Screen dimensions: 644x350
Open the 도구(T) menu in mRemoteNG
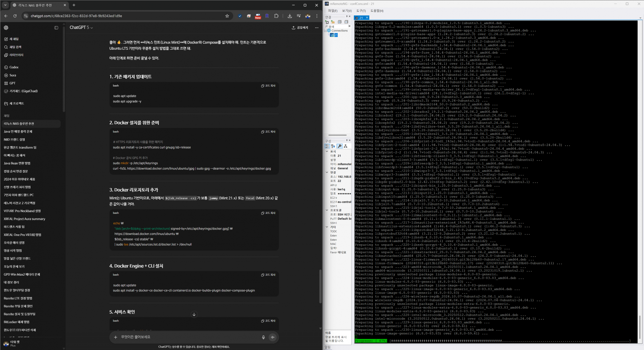coord(361,11)
